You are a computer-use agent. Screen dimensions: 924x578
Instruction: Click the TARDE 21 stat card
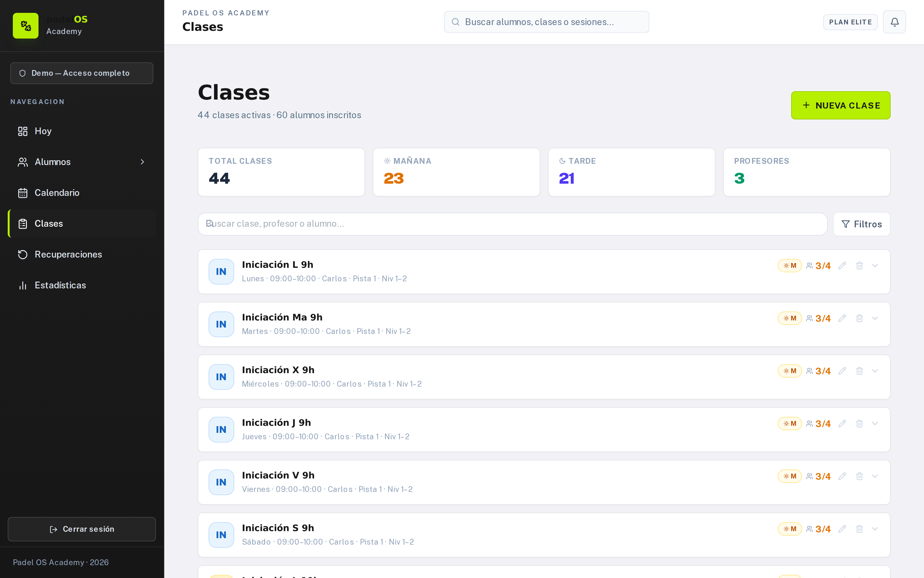click(x=631, y=172)
